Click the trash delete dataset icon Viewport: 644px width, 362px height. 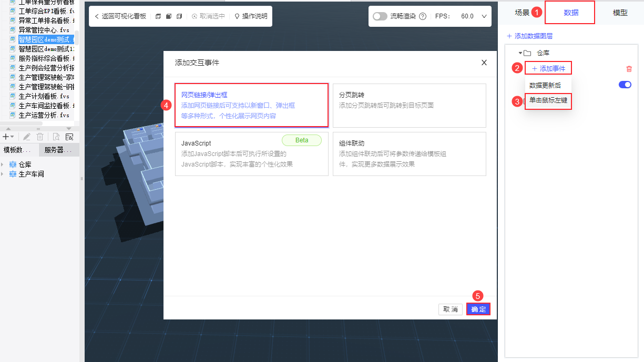coord(40,137)
